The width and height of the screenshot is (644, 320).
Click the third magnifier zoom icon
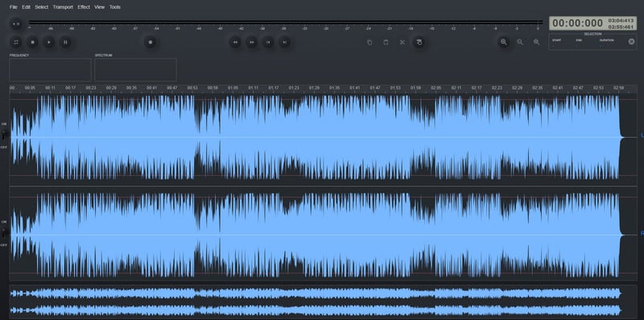pyautogui.click(x=536, y=42)
